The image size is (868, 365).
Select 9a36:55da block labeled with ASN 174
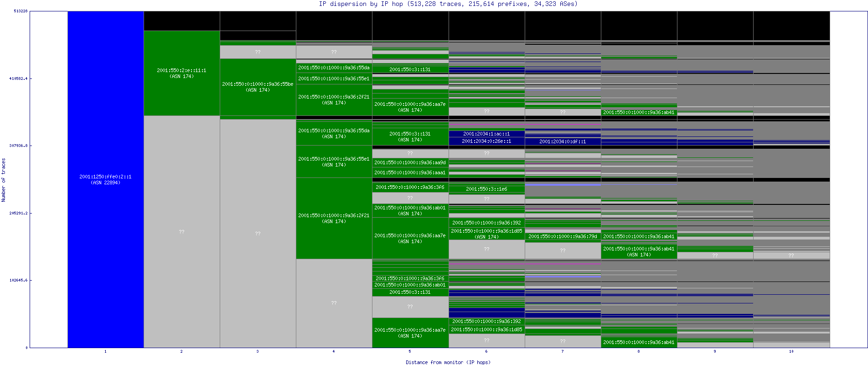334,134
